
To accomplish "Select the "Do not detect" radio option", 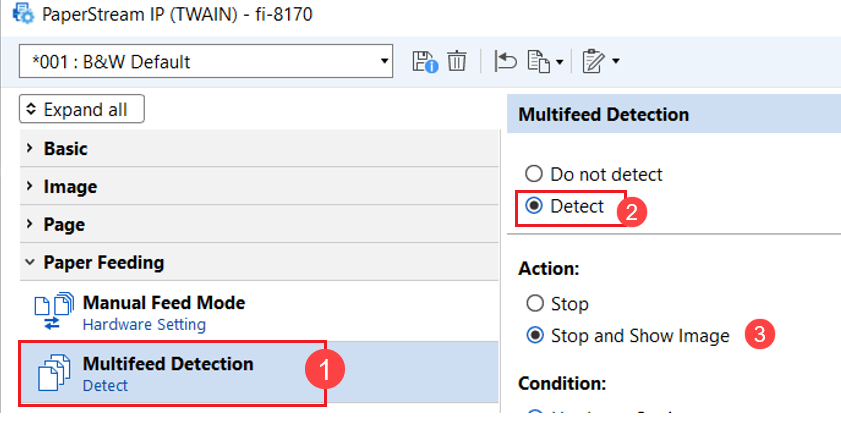I will coord(534,174).
